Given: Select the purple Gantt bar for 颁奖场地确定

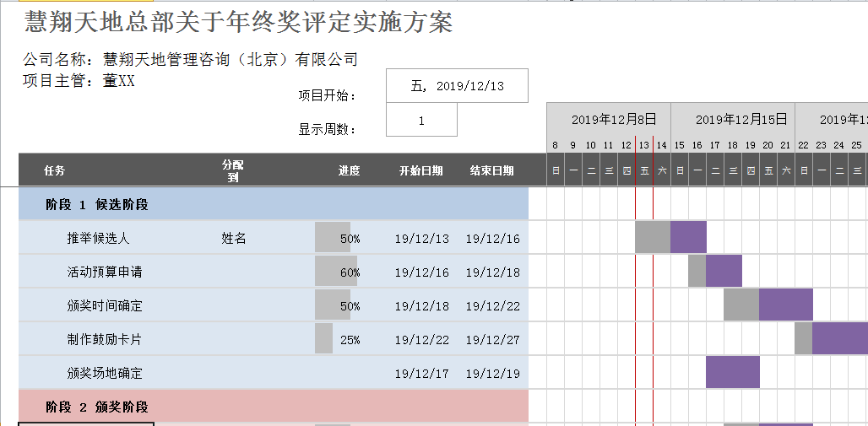Looking at the screenshot, I should [732, 372].
